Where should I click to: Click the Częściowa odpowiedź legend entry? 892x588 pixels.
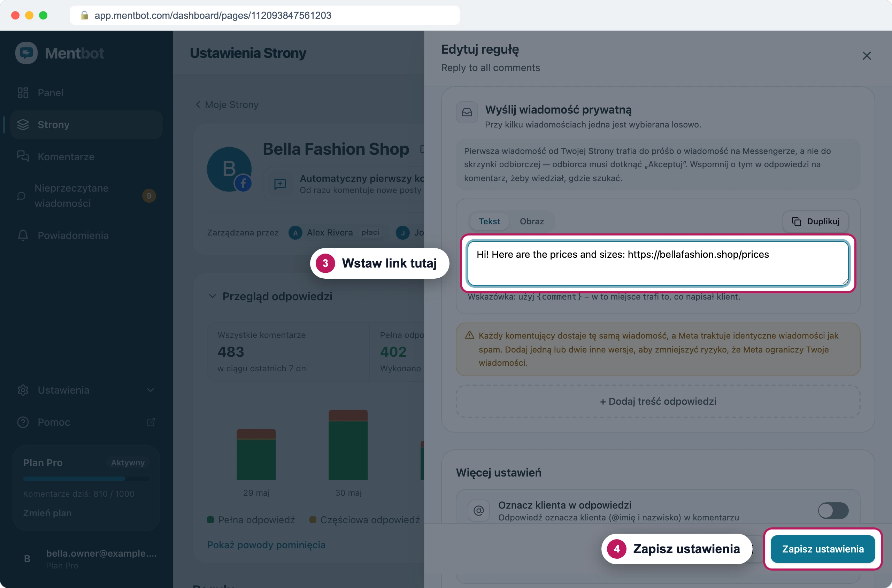[364, 520]
